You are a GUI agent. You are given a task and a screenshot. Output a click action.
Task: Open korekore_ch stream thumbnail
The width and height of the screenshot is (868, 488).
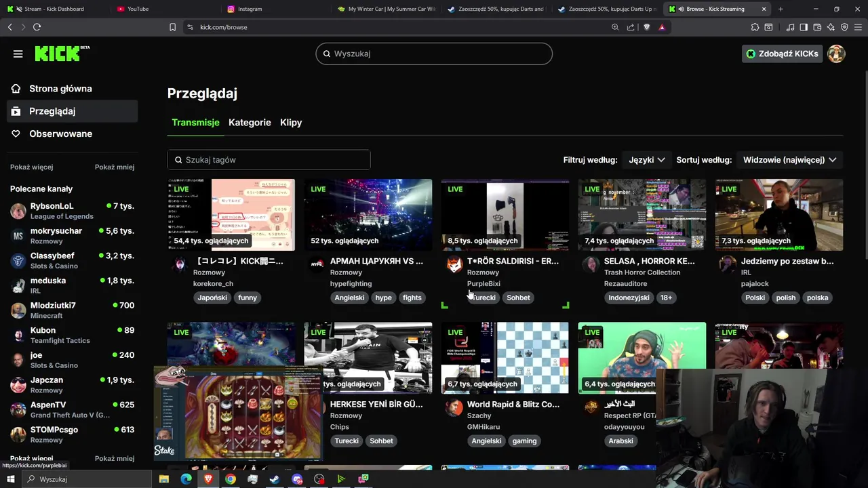tap(231, 215)
